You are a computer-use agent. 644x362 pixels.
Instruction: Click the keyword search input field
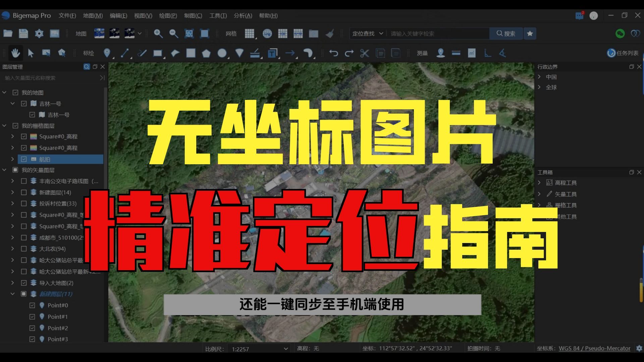439,34
